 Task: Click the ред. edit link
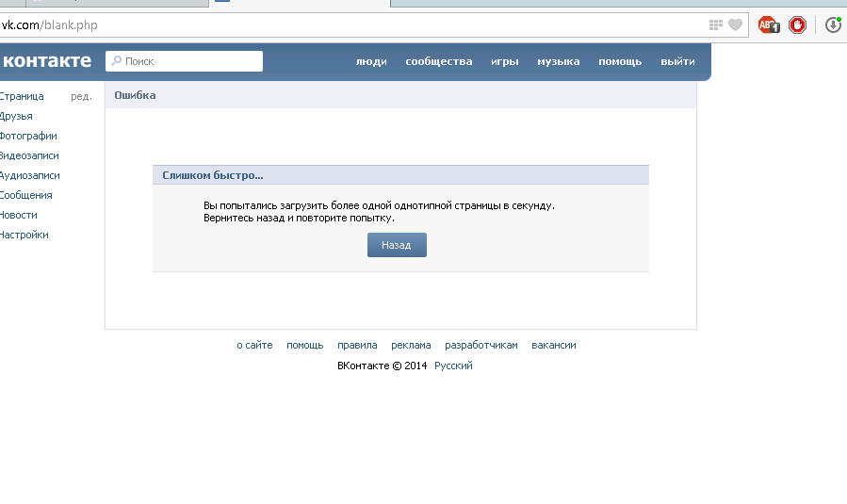(x=81, y=96)
